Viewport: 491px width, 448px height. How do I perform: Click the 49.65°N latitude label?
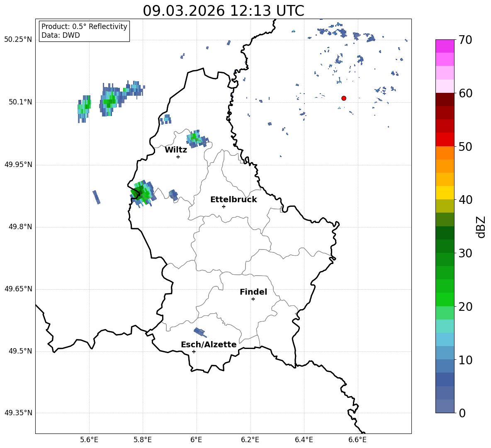tap(18, 289)
